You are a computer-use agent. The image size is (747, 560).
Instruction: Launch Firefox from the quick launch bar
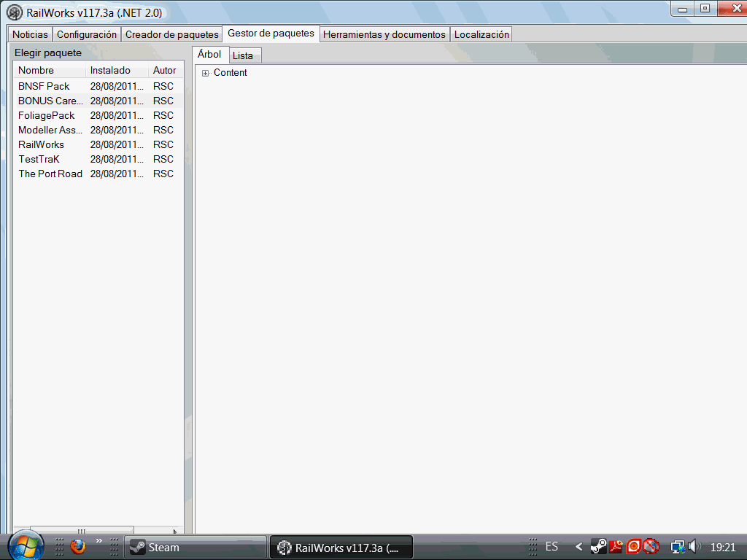click(x=78, y=546)
